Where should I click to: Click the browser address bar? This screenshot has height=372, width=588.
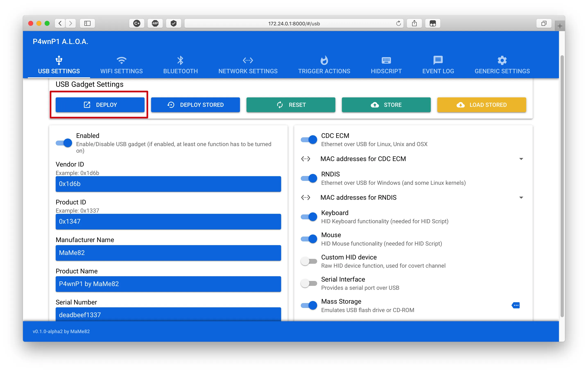[x=294, y=24]
